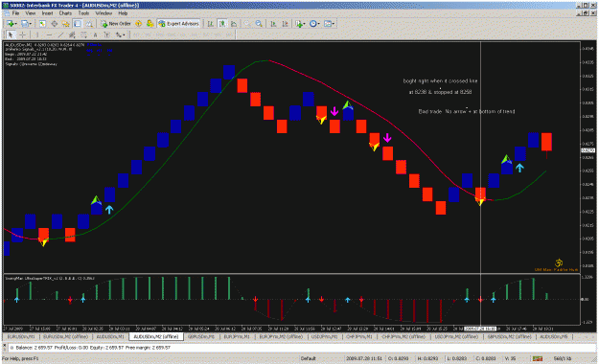Switch to the EURJPYm,M2 (offline) tab
599x364 pixels.
pyautogui.click(x=281, y=337)
